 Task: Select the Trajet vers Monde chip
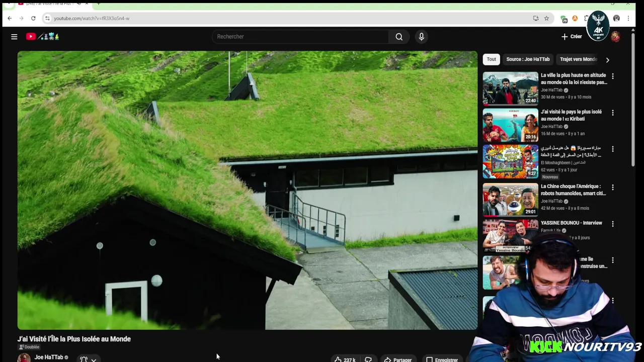click(x=578, y=59)
